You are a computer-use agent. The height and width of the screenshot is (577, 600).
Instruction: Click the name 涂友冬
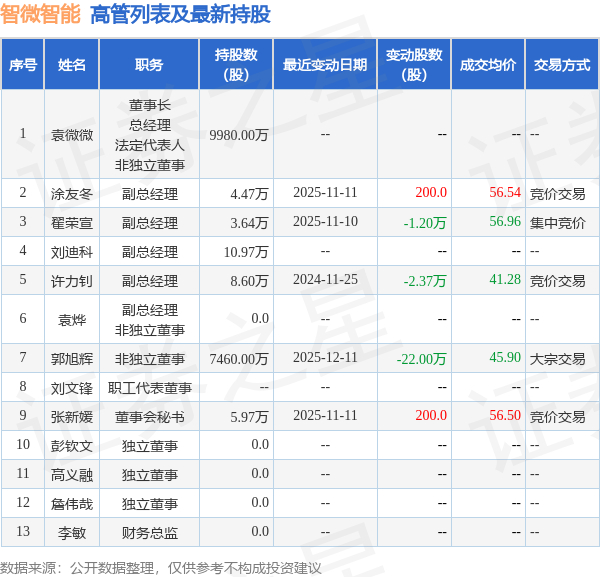(72, 194)
